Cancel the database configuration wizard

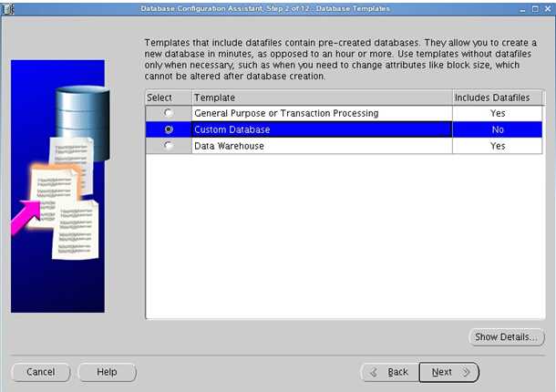(x=41, y=372)
